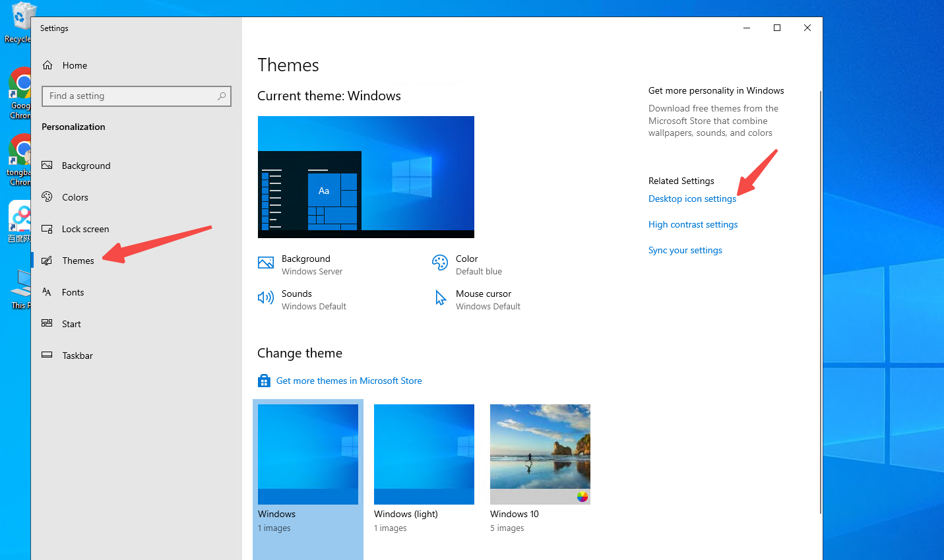Click the 'Related Settings' heading

click(x=681, y=181)
